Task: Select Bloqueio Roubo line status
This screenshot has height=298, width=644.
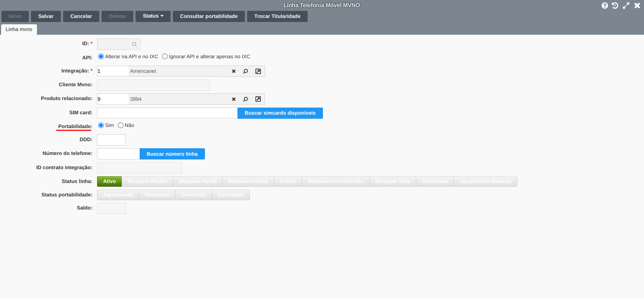Action: (x=147, y=181)
